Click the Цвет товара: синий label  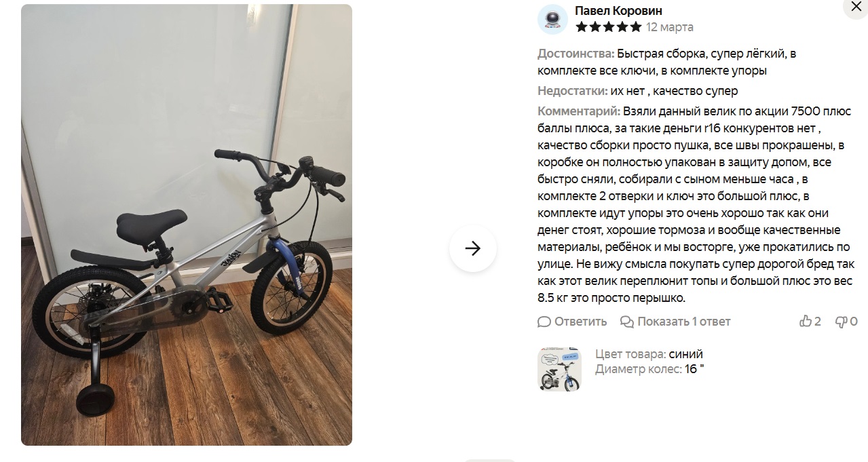649,354
